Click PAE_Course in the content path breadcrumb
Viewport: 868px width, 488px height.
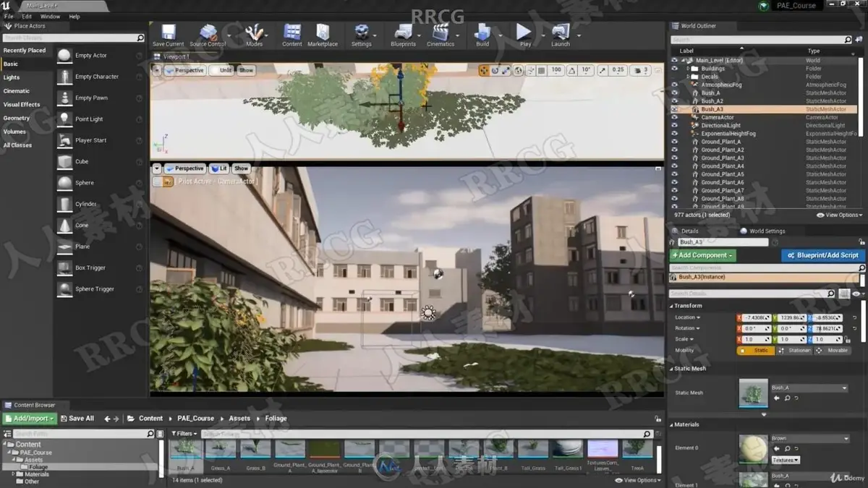pos(195,419)
